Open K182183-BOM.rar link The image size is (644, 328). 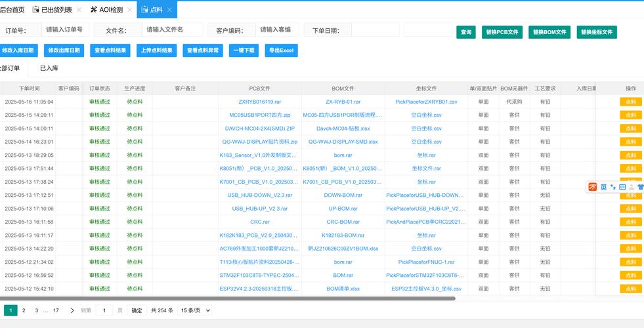[x=343, y=236]
